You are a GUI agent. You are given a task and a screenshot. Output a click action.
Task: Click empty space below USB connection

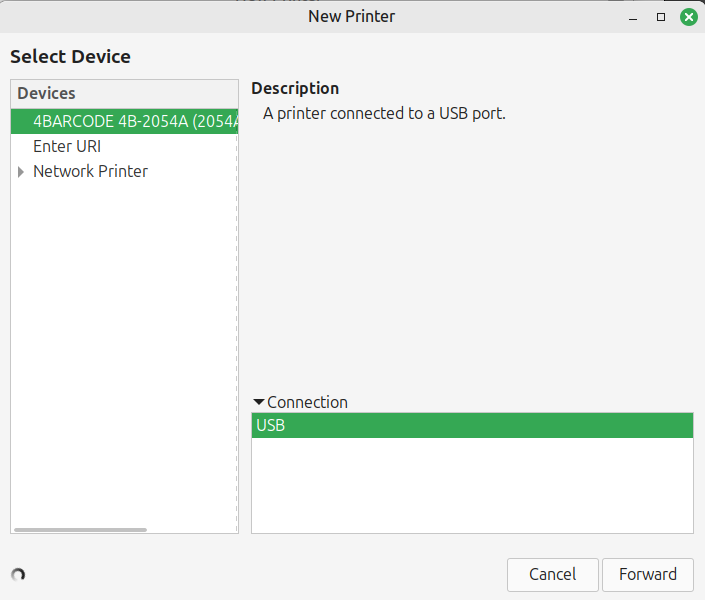click(471, 485)
